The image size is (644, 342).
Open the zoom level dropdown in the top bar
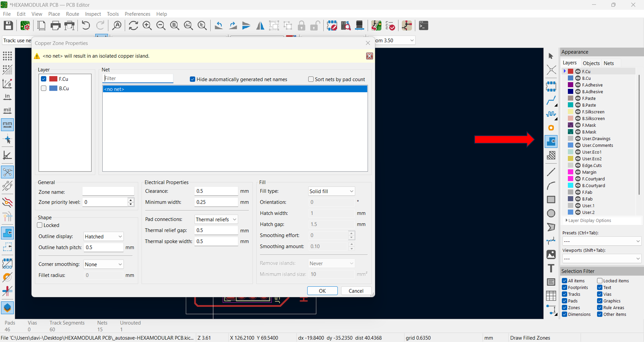click(x=412, y=41)
